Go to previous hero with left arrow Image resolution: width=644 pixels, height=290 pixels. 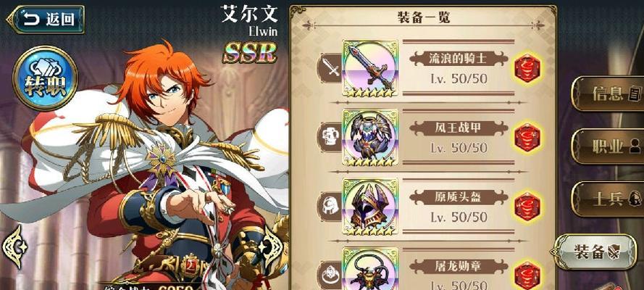(14, 247)
